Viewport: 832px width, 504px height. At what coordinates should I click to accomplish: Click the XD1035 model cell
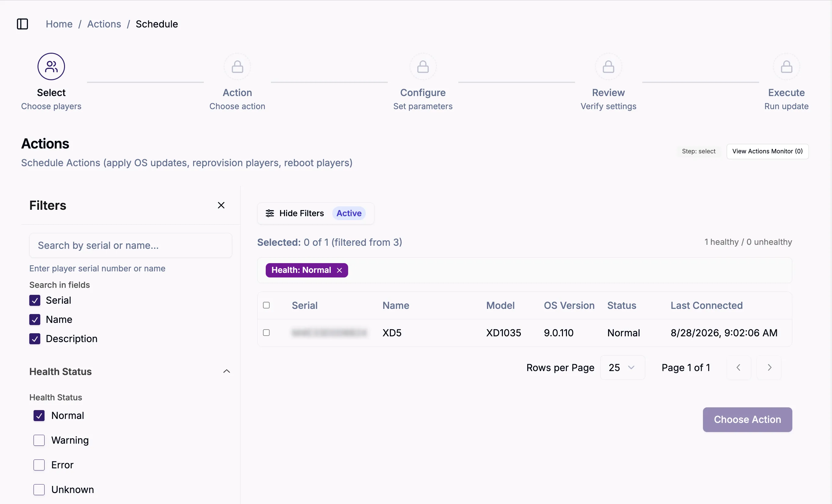503,333
